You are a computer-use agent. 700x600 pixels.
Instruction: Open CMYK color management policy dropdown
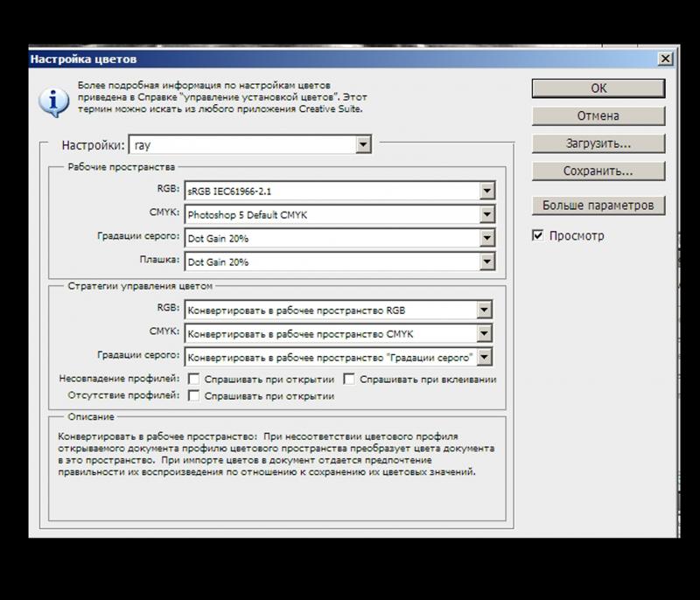click(x=484, y=334)
